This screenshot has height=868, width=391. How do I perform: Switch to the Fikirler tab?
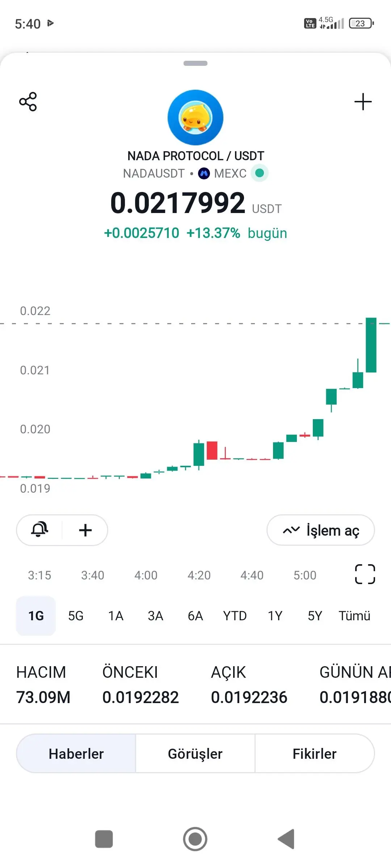[315, 754]
